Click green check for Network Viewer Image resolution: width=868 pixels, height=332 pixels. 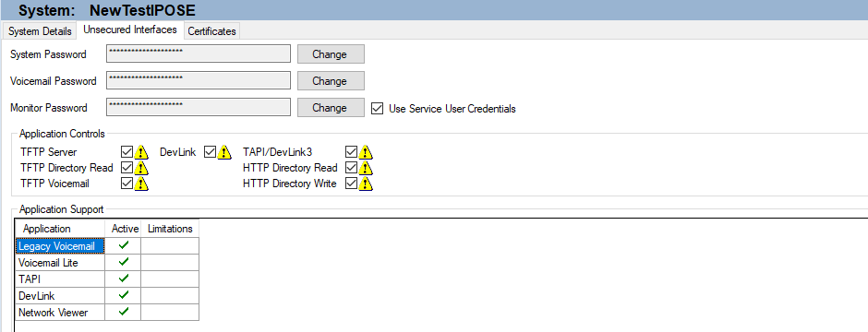pyautogui.click(x=124, y=311)
